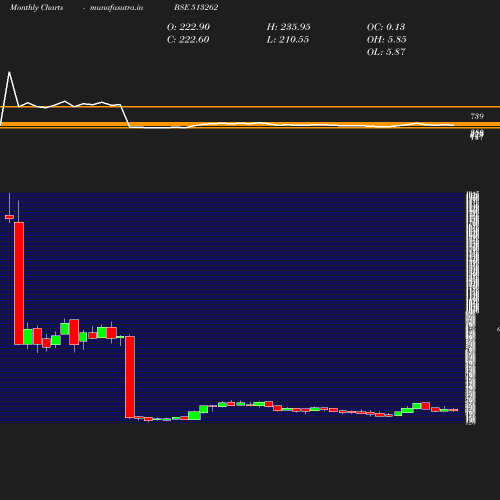Viewport: 500px width, 500px height.
Task: Click the 'OC: 0.13' value
Action: pyautogui.click(x=386, y=27)
